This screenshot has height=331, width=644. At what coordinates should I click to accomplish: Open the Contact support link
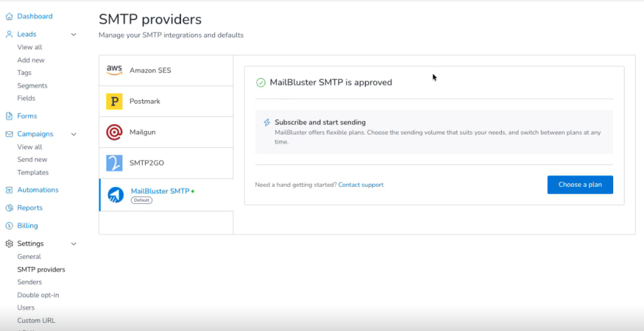coord(360,185)
